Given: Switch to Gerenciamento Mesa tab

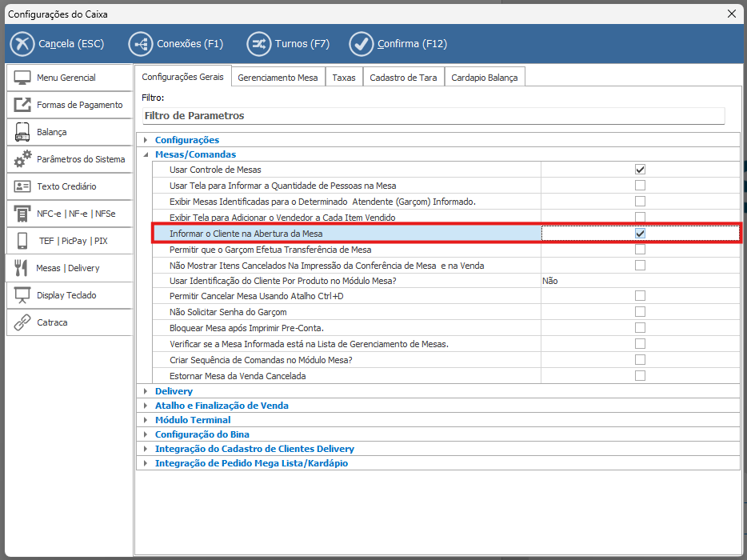Looking at the screenshot, I should coord(278,78).
